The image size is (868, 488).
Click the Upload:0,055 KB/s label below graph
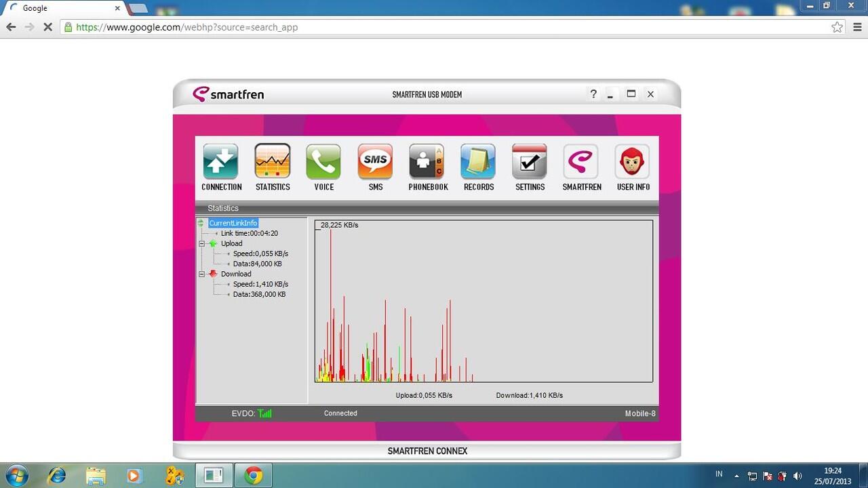coord(424,395)
